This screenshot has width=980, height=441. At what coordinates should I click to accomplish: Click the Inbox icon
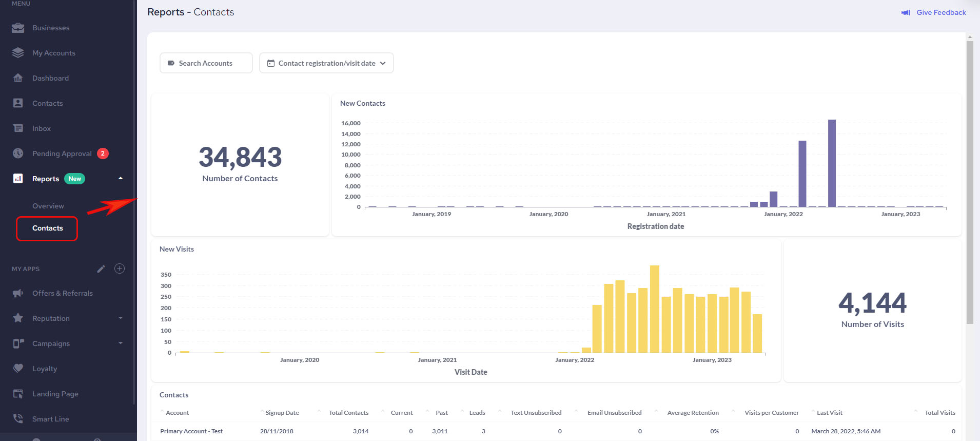(18, 128)
